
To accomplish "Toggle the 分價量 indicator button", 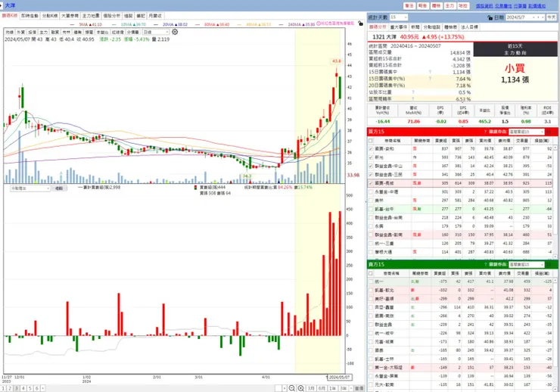I will 133,32.
